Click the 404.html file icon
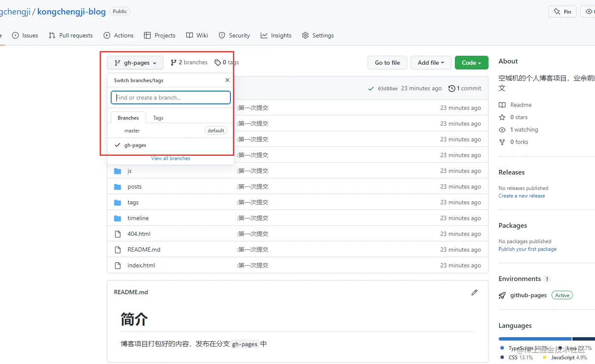 point(118,234)
